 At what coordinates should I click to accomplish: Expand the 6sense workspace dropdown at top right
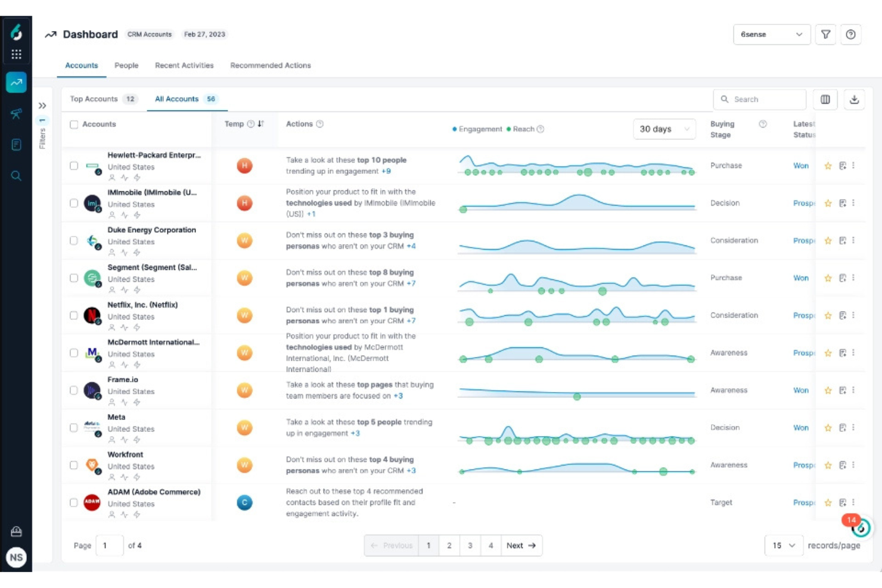pos(772,35)
